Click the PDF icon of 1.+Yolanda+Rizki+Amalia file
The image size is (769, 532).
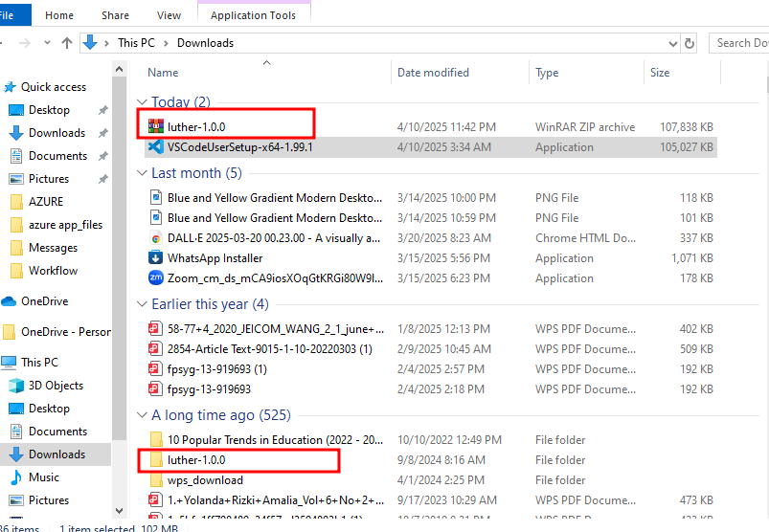tap(156, 499)
